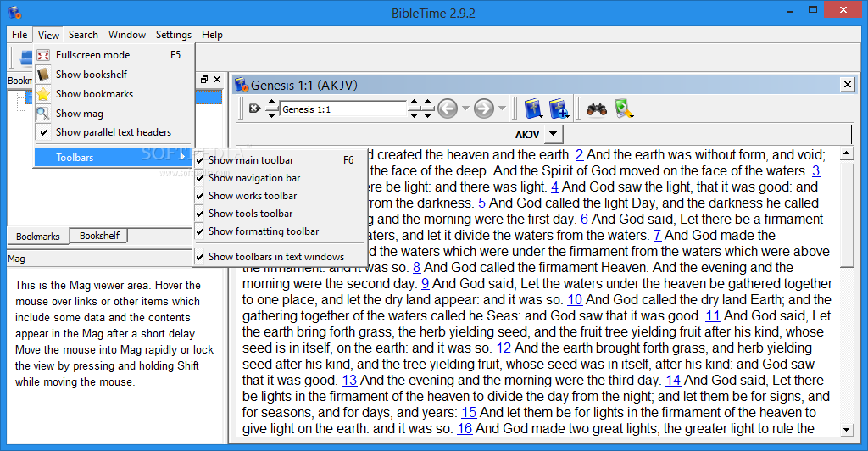Image resolution: width=868 pixels, height=451 pixels.
Task: Follow verse 8 link
Action: pos(417,268)
